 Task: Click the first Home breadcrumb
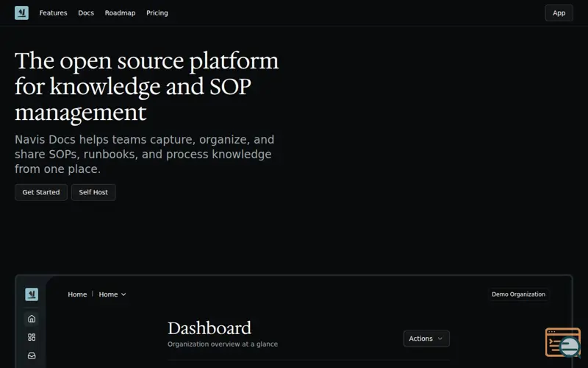click(77, 294)
